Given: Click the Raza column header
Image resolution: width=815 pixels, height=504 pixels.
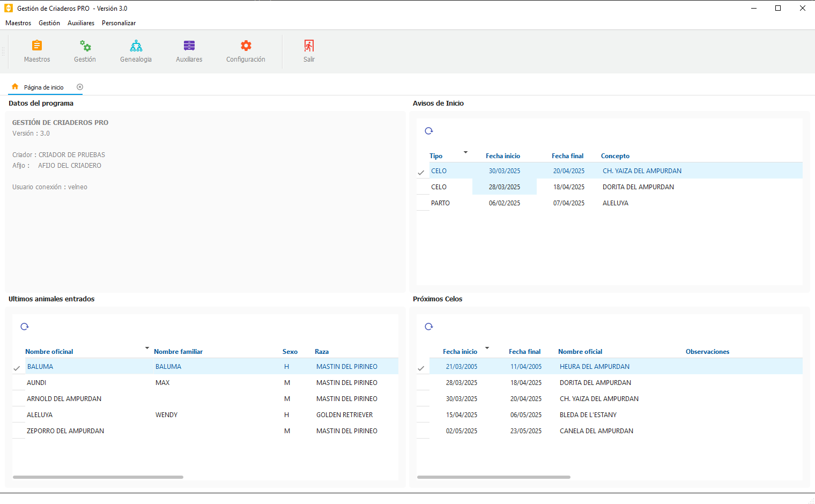Looking at the screenshot, I should tap(322, 352).
